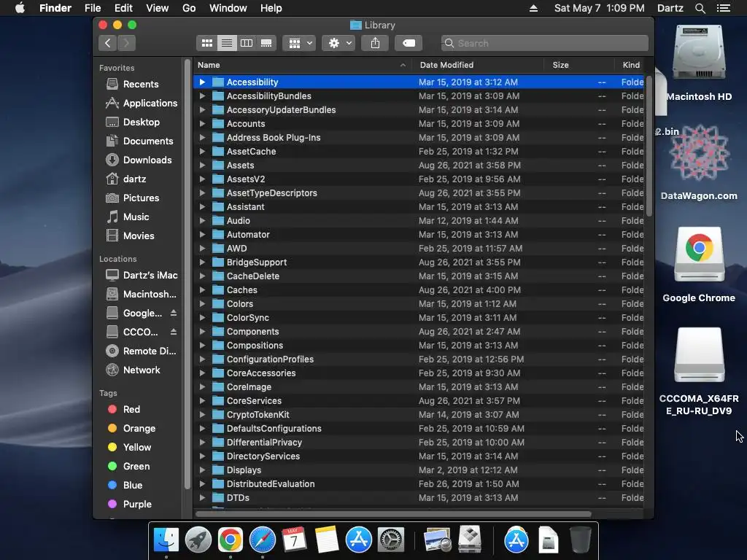Switch to gallery view in Finder toolbar

(x=266, y=43)
